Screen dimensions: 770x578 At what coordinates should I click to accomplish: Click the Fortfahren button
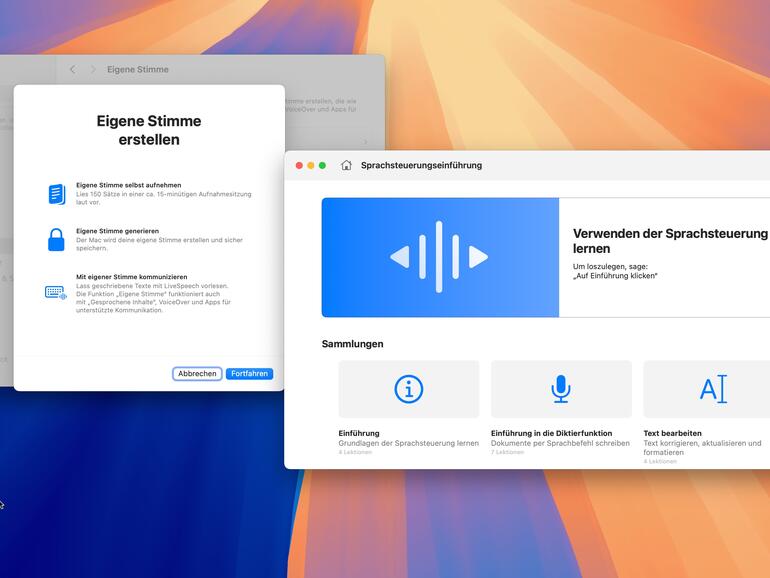(x=249, y=374)
